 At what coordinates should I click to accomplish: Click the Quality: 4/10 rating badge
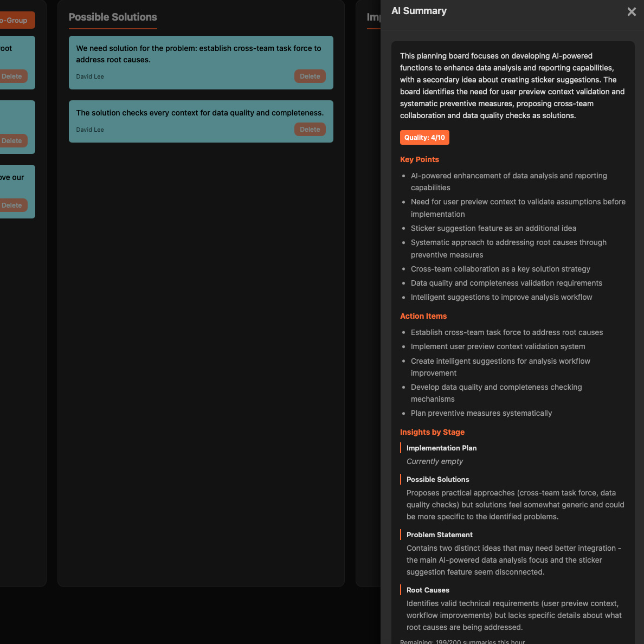point(424,137)
